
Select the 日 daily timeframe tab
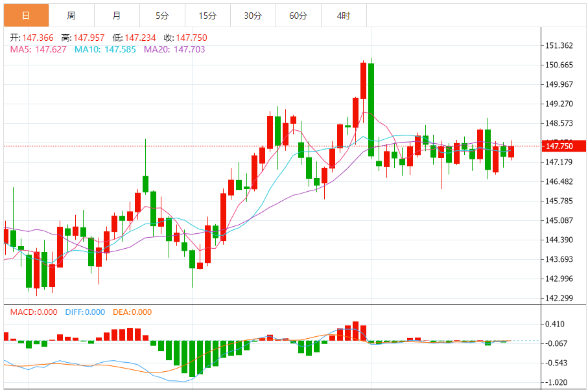click(x=26, y=16)
